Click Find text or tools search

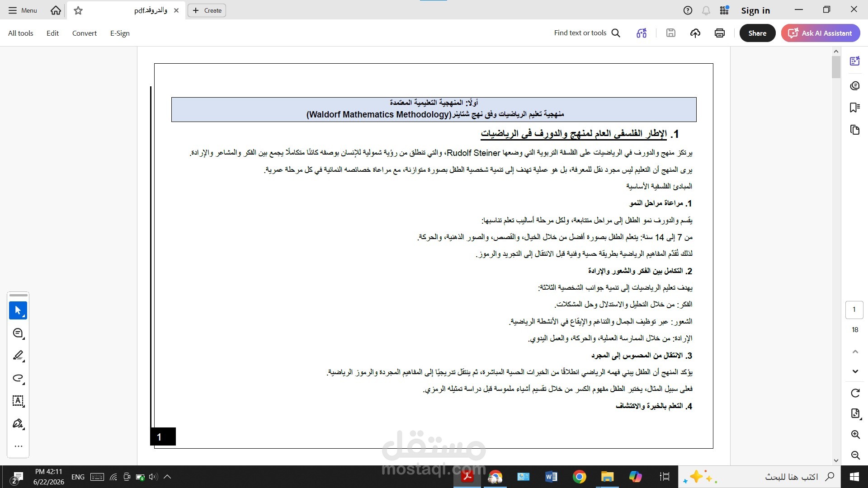587,33
